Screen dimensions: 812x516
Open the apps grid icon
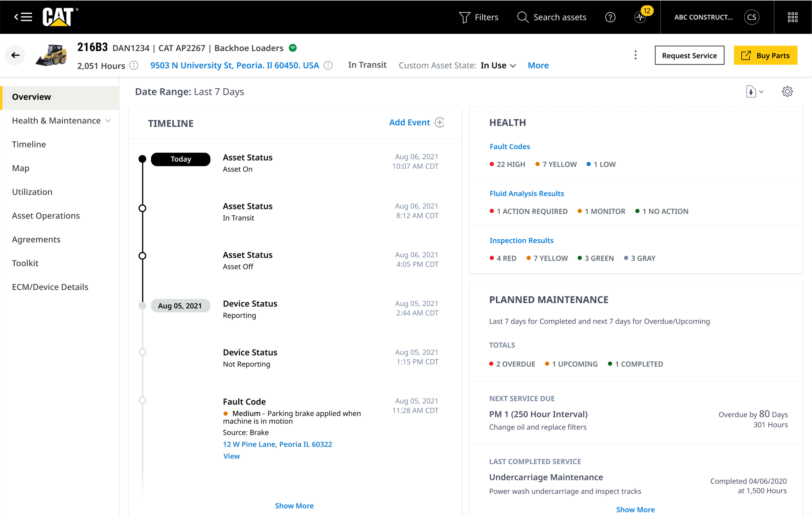tap(793, 17)
